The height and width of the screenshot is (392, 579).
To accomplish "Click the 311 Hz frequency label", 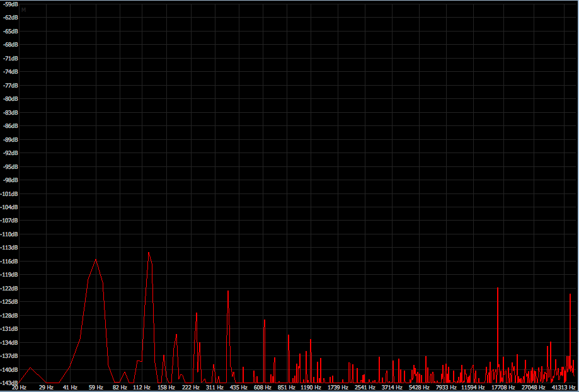I will click(x=215, y=388).
